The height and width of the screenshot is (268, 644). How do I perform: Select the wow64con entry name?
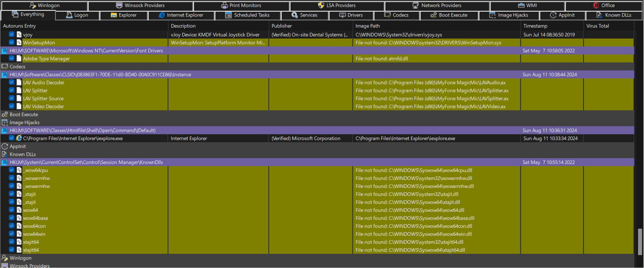[x=34, y=226]
